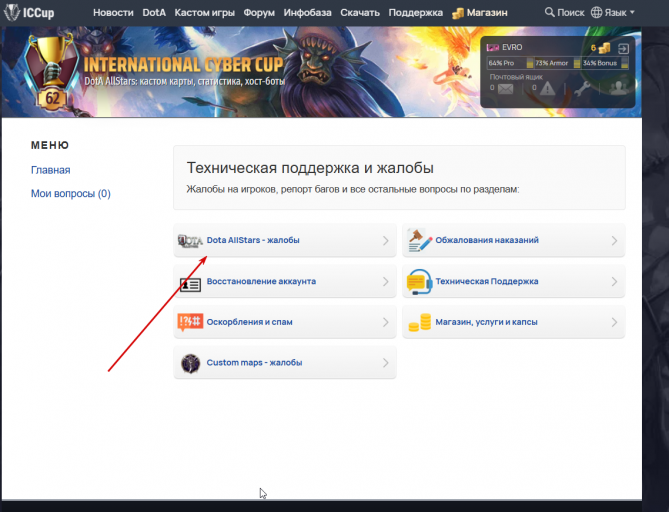Open Обжалования наказаний section

tap(514, 240)
